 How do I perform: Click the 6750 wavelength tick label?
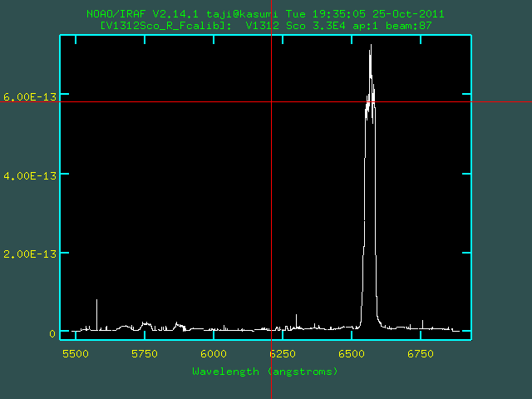tap(421, 354)
